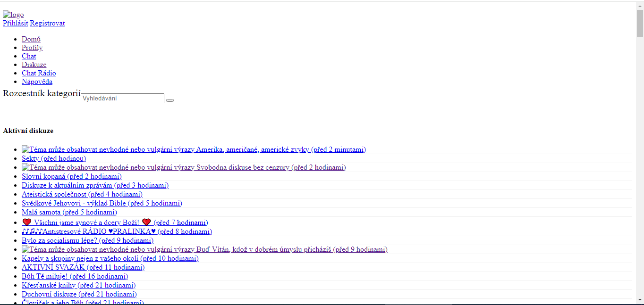Open Svědkové Jehovovi - výklad Bible
Screen dimensions: 644x305
(x=102, y=203)
